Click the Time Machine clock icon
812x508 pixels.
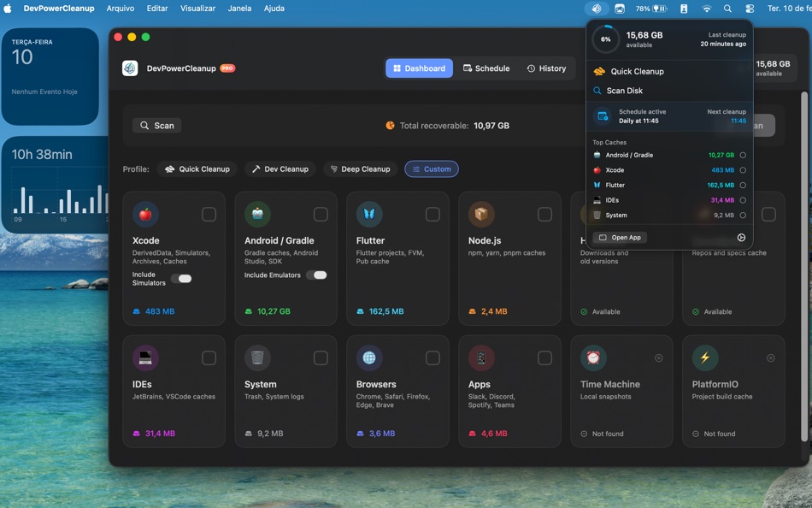[593, 357]
